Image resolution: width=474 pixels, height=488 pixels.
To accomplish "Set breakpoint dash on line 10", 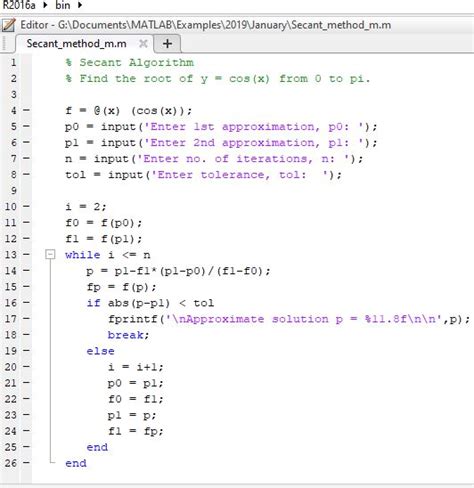I will 26,206.
